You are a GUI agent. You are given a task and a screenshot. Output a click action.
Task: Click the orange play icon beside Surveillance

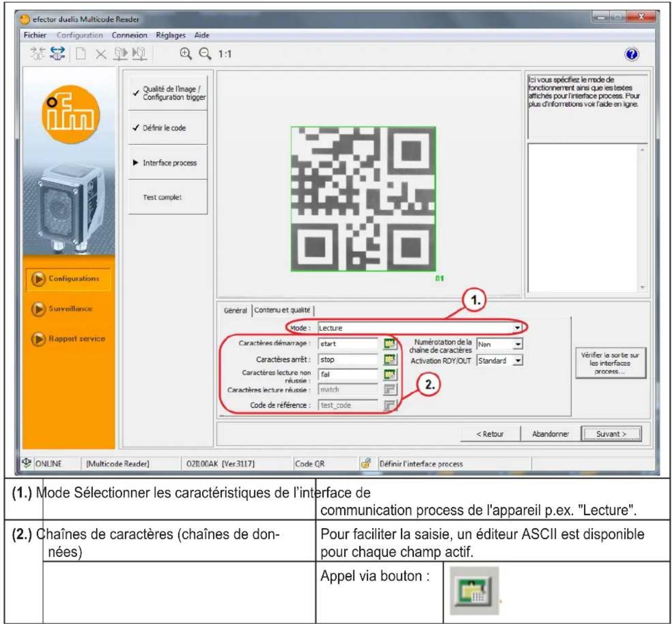[38, 309]
